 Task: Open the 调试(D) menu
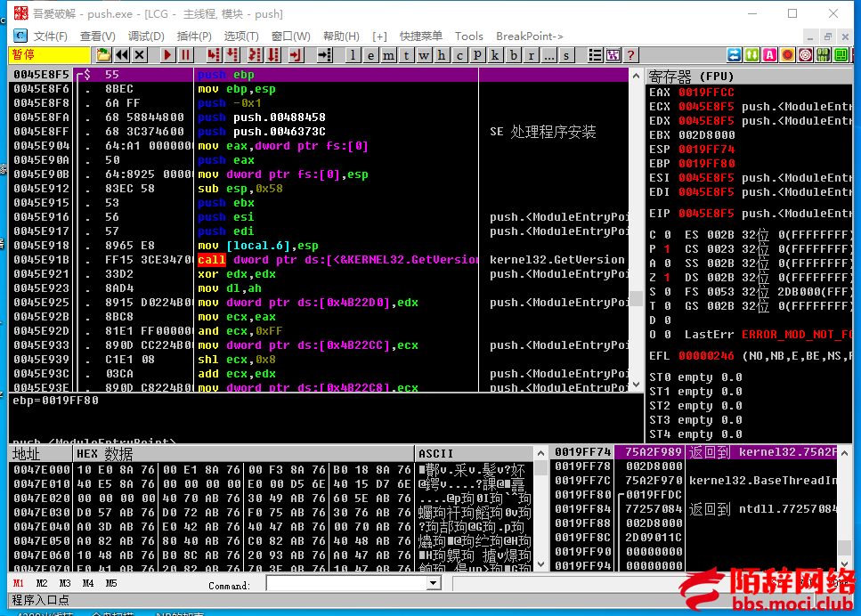click(x=145, y=36)
